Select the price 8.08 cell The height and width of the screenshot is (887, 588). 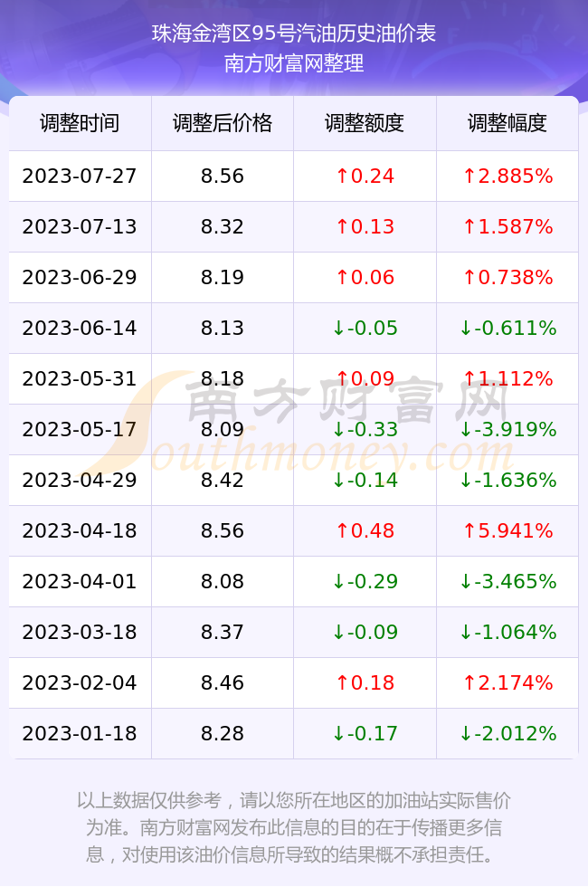pyautogui.click(x=223, y=581)
